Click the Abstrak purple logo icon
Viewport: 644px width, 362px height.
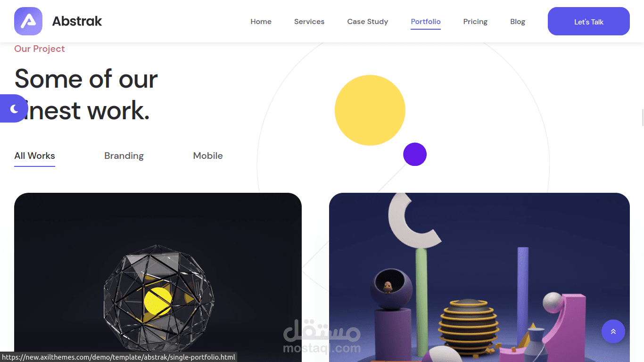(28, 21)
